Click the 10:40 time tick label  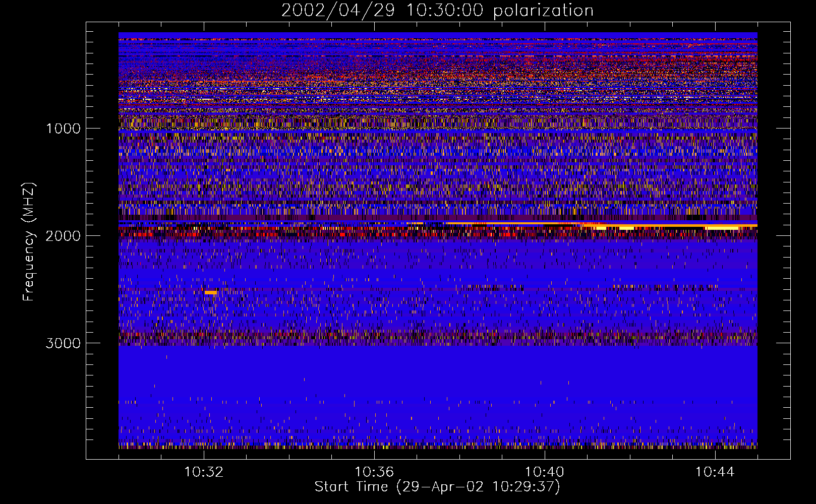click(x=545, y=472)
